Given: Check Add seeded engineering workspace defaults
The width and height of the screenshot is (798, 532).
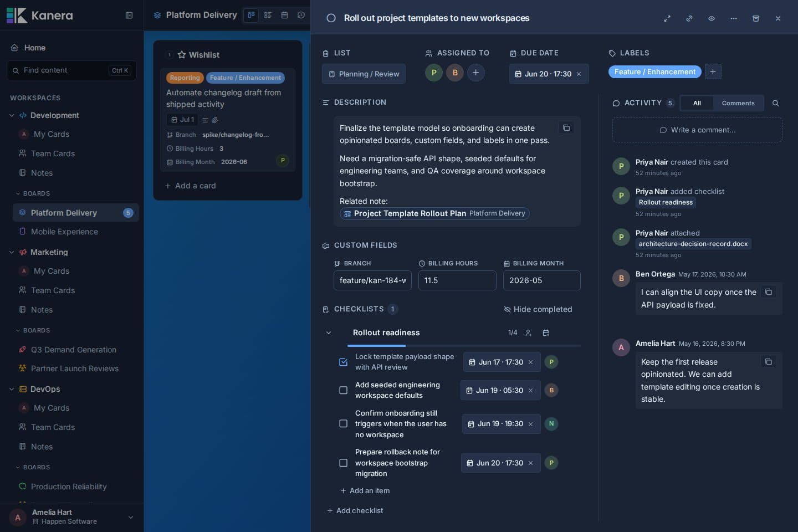Looking at the screenshot, I should pyautogui.click(x=344, y=391).
